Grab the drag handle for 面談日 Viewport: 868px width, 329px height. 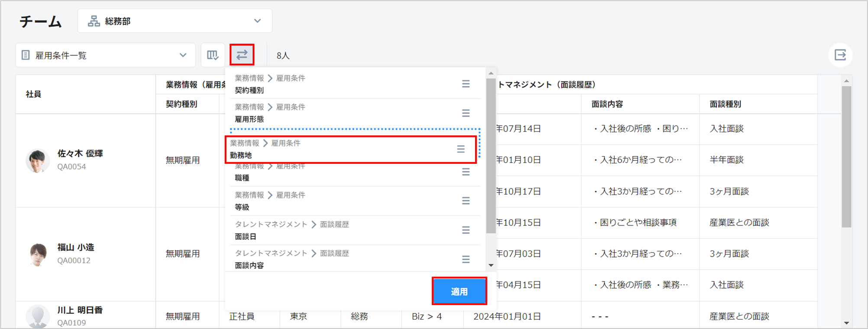click(466, 230)
